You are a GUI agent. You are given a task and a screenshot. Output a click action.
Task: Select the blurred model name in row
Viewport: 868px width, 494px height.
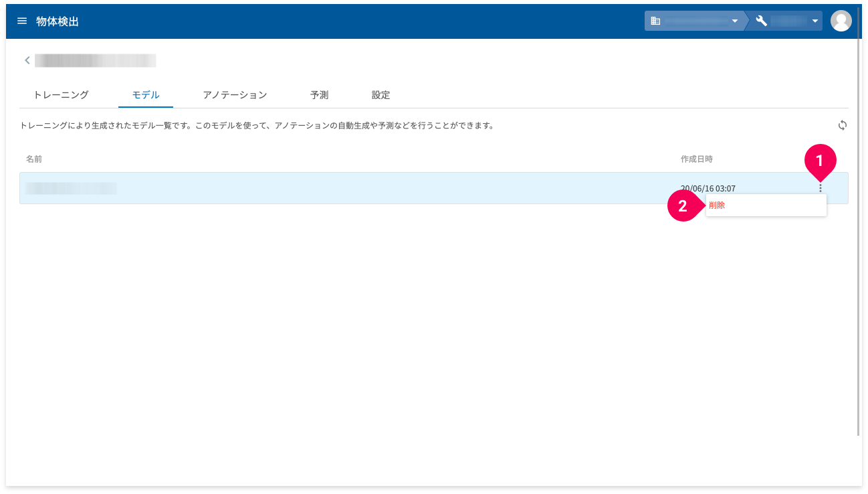[x=71, y=189]
